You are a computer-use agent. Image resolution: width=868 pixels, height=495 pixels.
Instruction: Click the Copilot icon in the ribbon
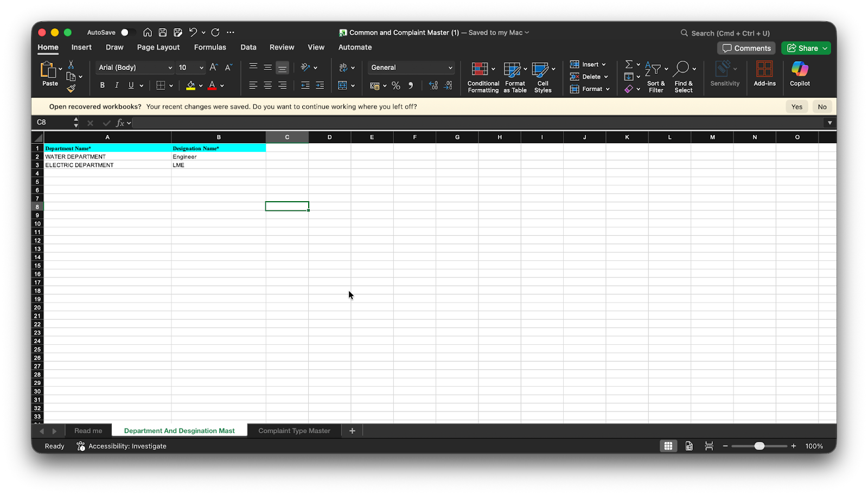(x=800, y=74)
